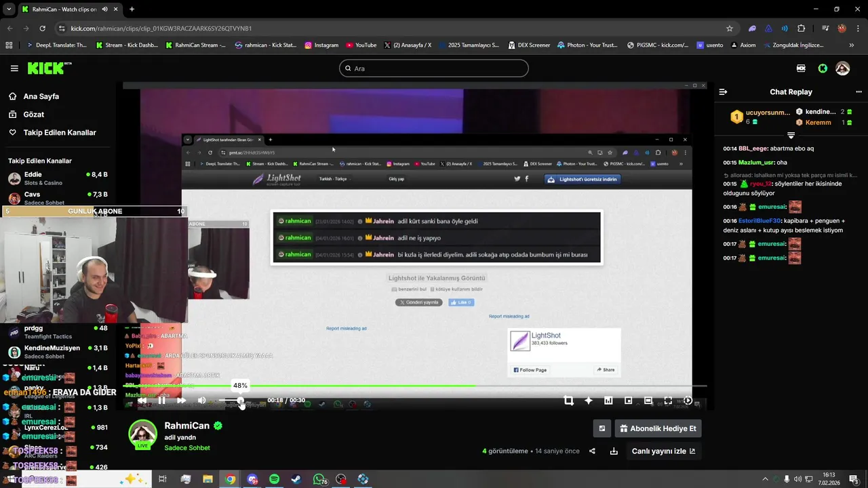
Task: Mute the clip player volume icon
Action: (x=201, y=401)
